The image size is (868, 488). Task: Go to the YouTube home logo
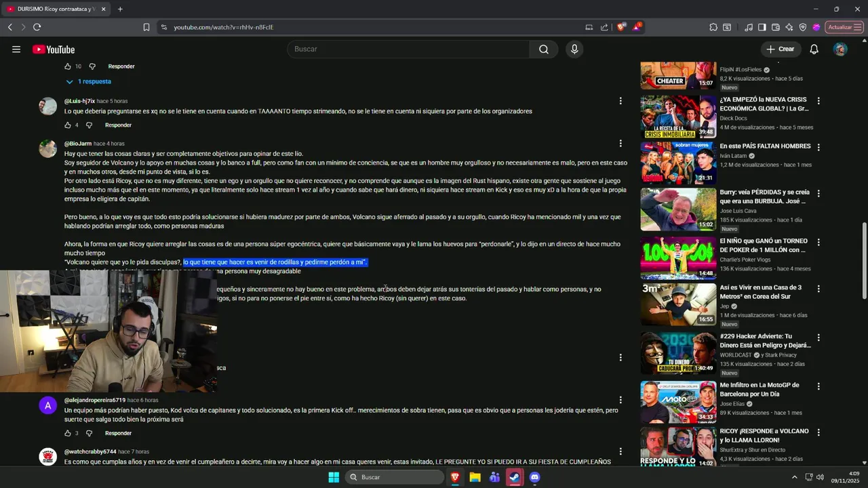[x=54, y=49]
